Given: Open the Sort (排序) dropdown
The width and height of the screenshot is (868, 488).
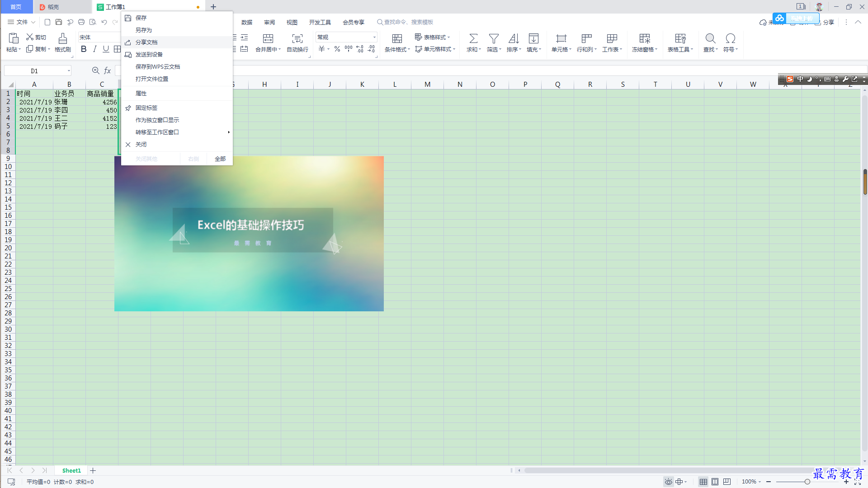Looking at the screenshot, I should click(x=514, y=43).
